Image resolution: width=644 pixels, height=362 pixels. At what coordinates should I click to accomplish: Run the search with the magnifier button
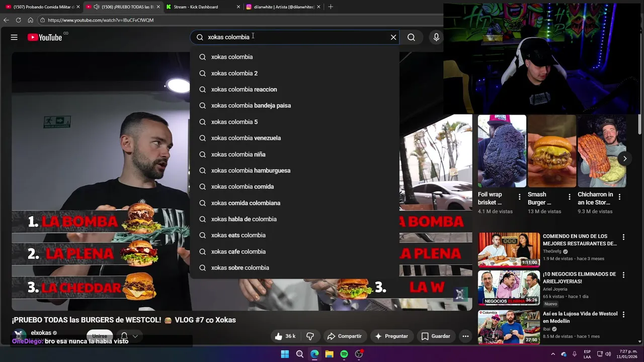tap(411, 37)
